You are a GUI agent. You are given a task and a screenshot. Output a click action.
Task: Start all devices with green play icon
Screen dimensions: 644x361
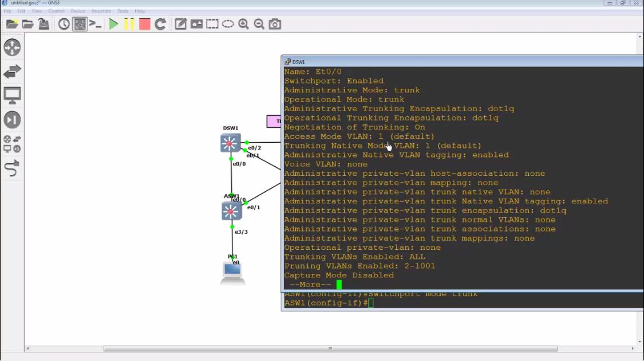[113, 24]
